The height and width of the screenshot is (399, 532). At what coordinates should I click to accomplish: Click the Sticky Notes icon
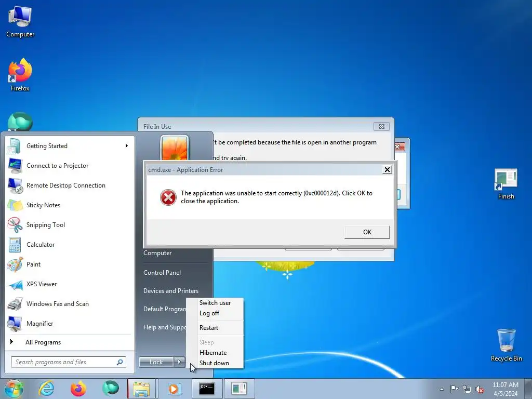pos(15,205)
